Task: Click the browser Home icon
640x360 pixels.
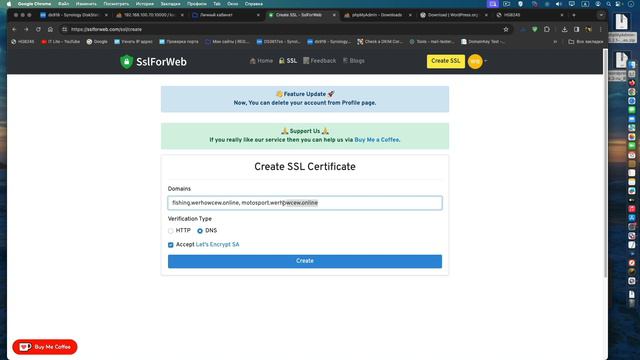Action: coord(50,29)
